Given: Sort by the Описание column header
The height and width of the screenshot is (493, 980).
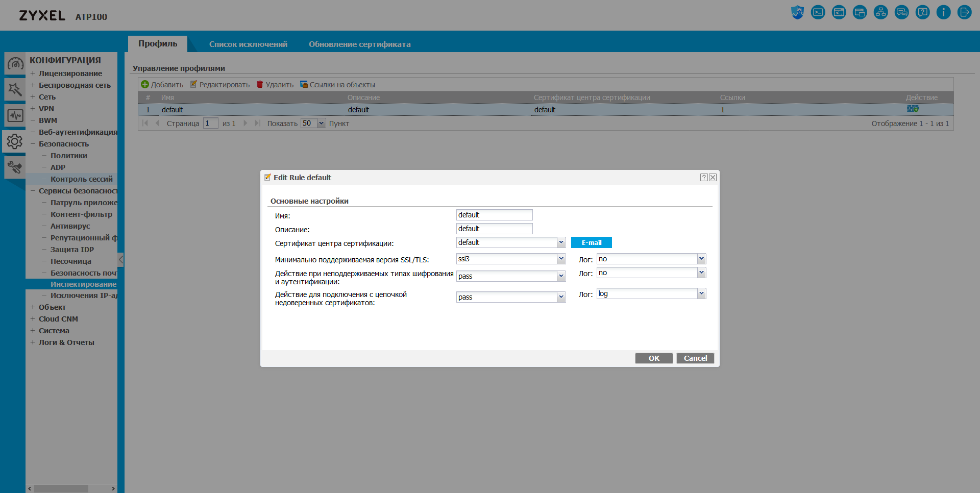Looking at the screenshot, I should point(363,97).
